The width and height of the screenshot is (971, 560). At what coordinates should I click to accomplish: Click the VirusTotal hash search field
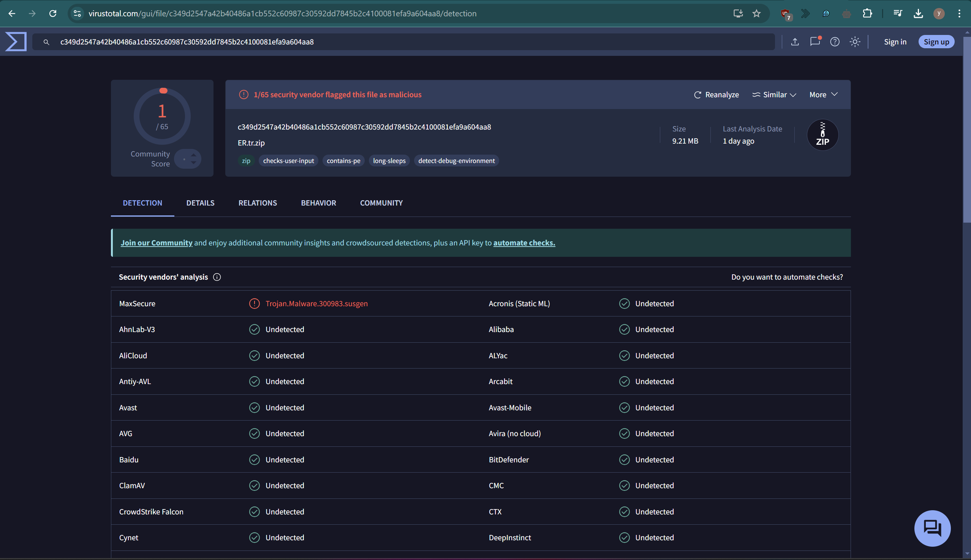pyautogui.click(x=403, y=41)
